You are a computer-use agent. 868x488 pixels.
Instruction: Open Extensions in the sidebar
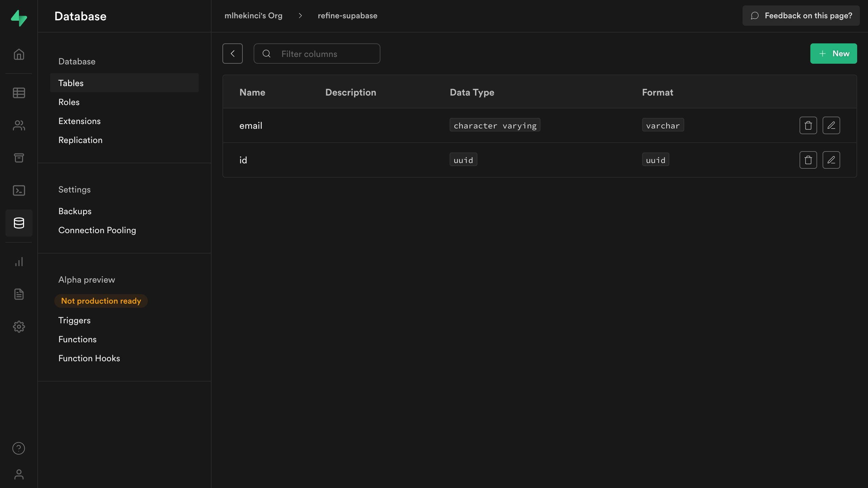[79, 121]
